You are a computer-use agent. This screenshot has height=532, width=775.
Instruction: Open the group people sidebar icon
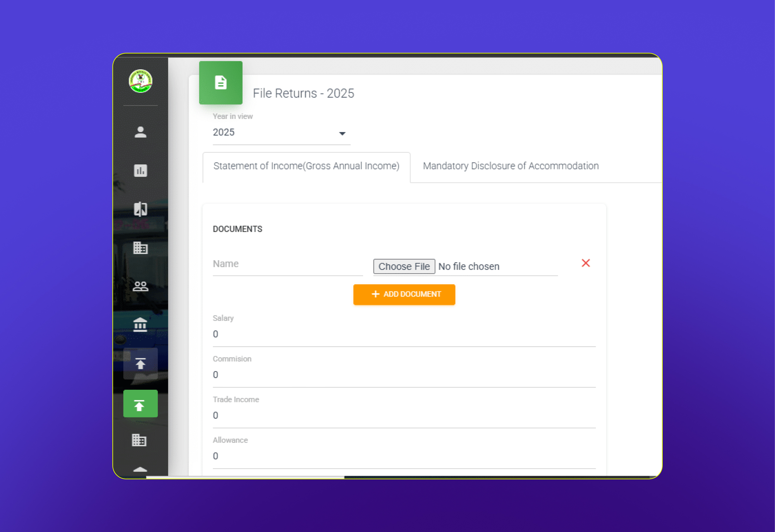(140, 286)
